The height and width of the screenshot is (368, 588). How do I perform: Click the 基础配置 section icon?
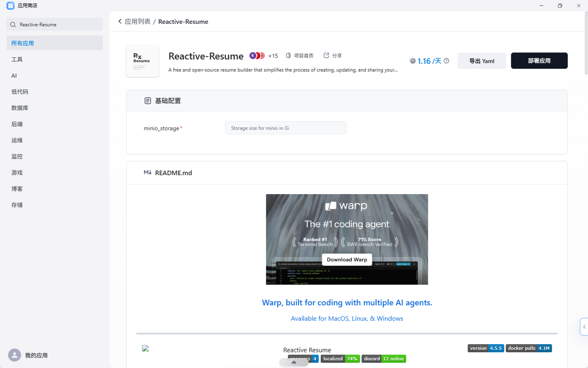[x=147, y=100]
